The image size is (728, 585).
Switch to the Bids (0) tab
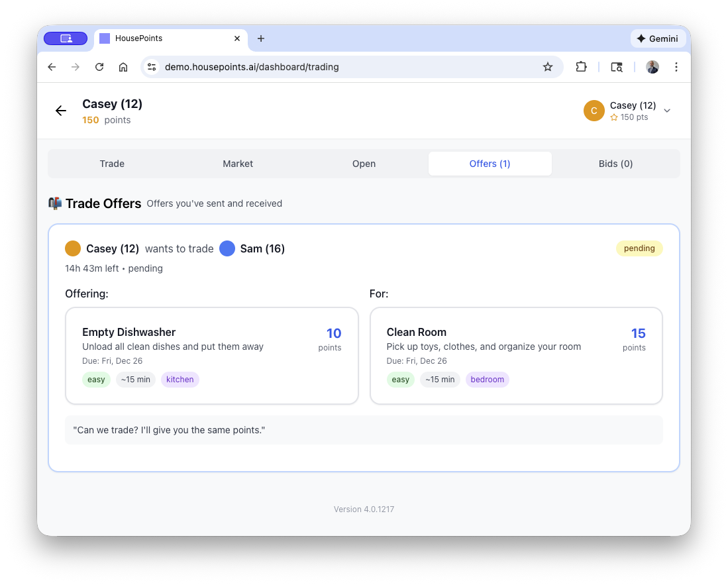[615, 164]
